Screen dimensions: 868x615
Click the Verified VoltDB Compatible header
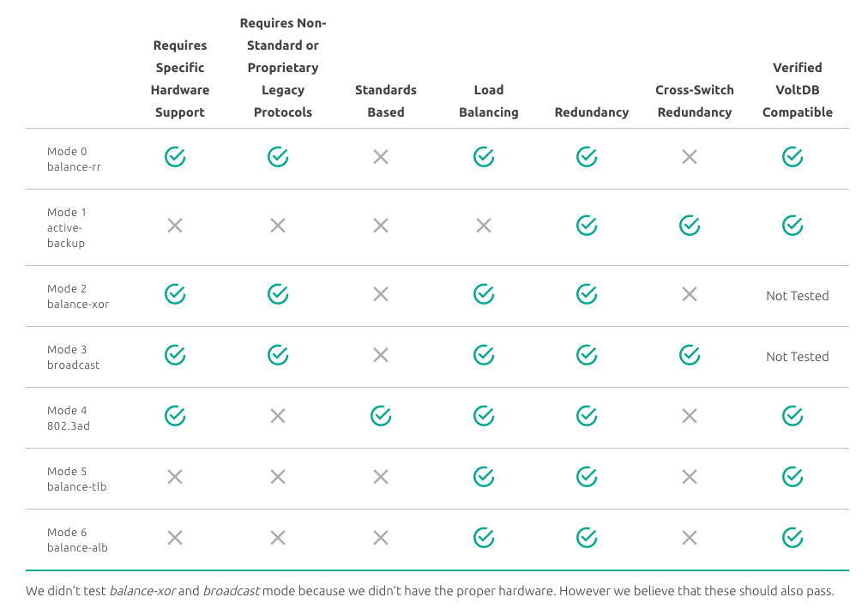click(x=798, y=90)
